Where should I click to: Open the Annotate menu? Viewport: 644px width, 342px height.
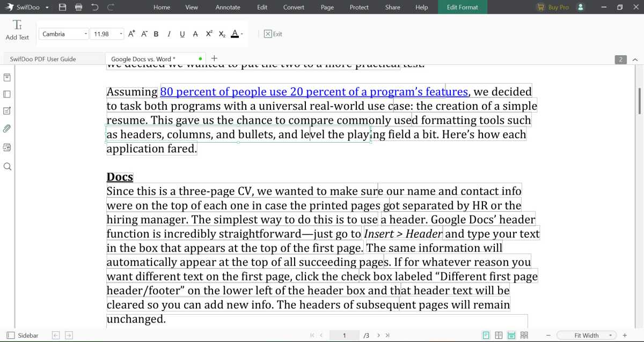pos(228,8)
